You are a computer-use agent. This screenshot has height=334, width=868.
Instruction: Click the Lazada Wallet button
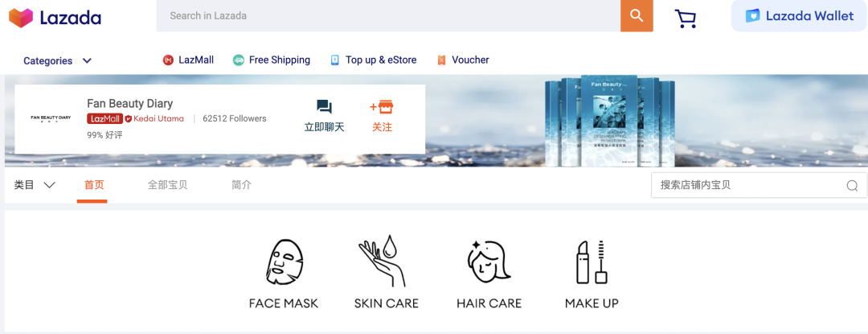click(800, 16)
